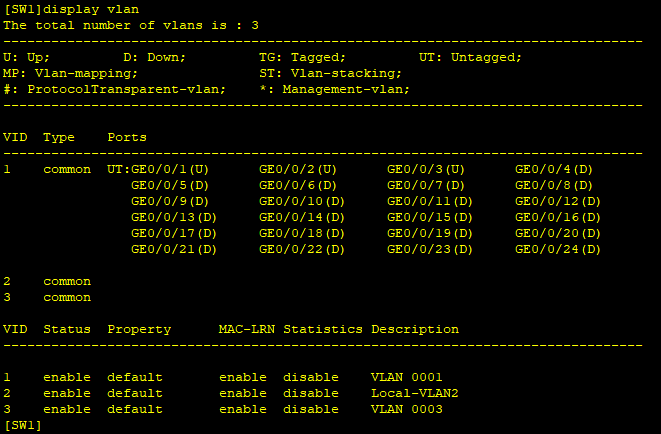
Task: Click the GE0/0/4(D) port entry
Action: click(554, 169)
